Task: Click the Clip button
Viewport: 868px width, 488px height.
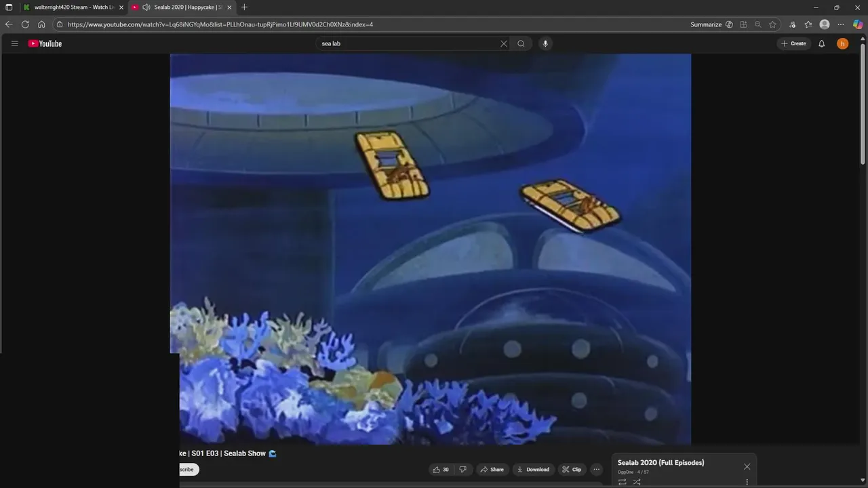Action: (572, 469)
